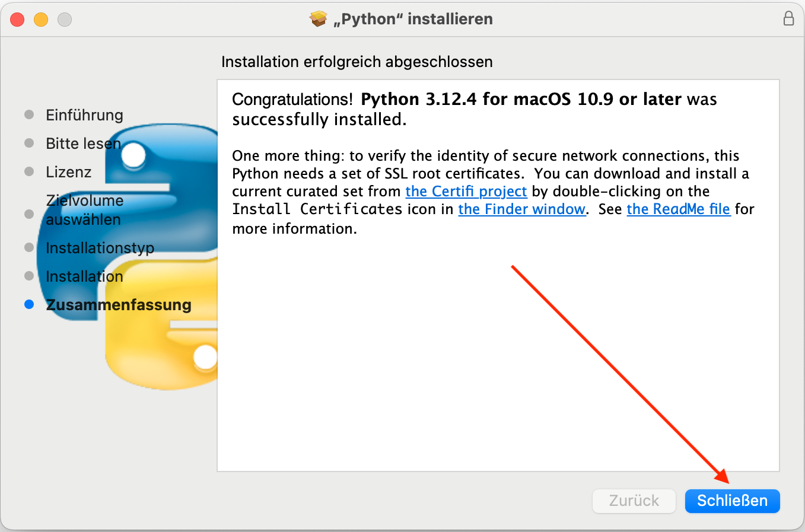Select the Einführung step in sidebar
Screen dimensions: 805x532
coord(84,114)
